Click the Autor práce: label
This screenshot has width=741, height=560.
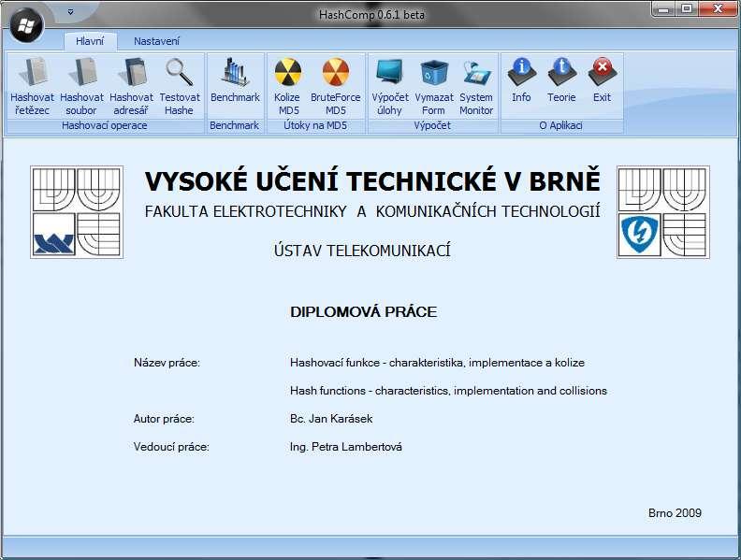click(x=164, y=419)
